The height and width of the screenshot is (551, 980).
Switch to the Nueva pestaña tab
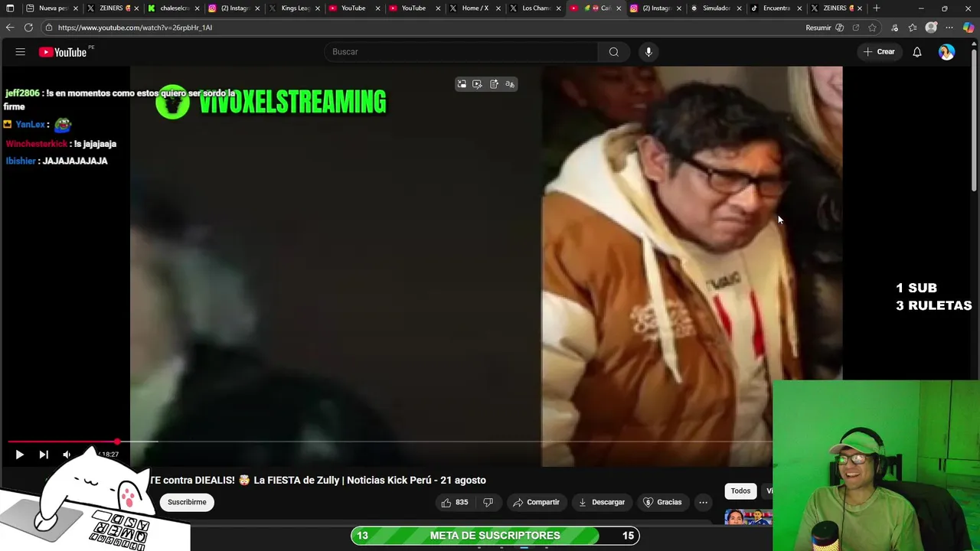(52, 8)
